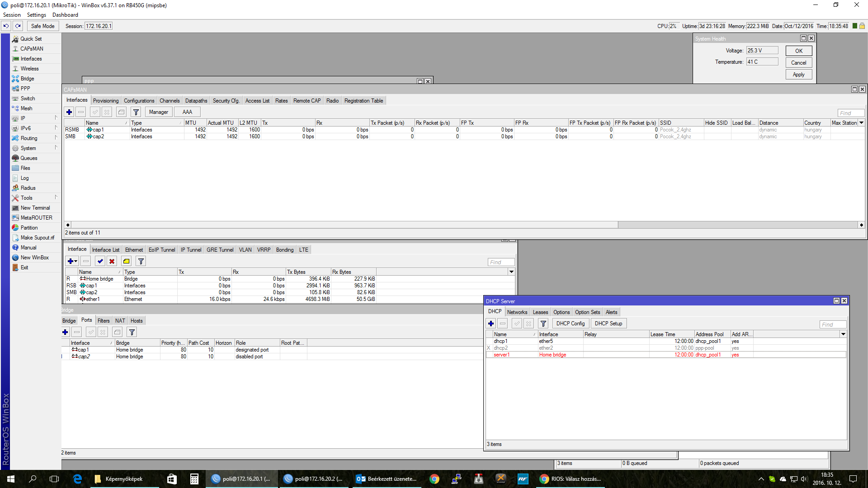Viewport: 868px width, 488px height.
Task: Click the CAPsMAN filter funnel icon
Action: pos(136,112)
